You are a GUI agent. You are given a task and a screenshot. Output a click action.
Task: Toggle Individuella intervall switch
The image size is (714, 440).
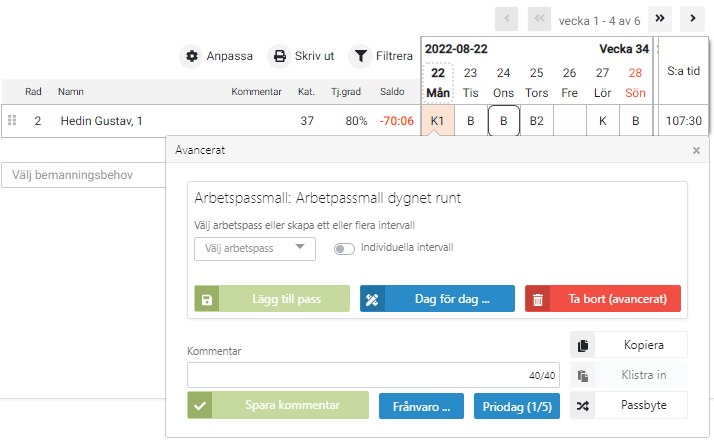click(344, 249)
